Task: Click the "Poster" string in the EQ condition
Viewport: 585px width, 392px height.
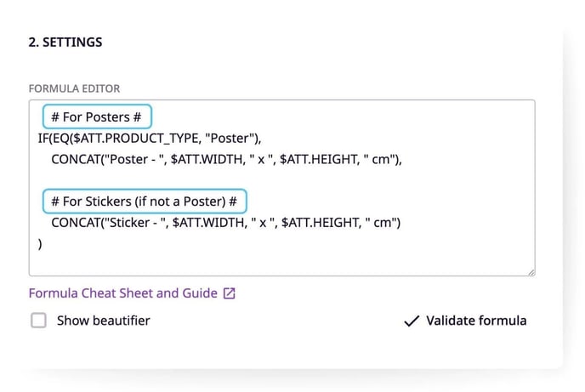Action: [229, 139]
